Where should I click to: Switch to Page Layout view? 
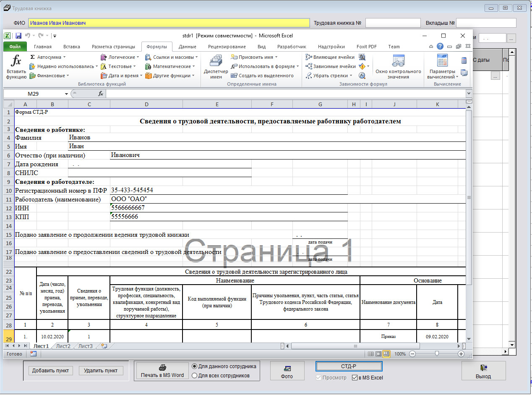(378, 354)
